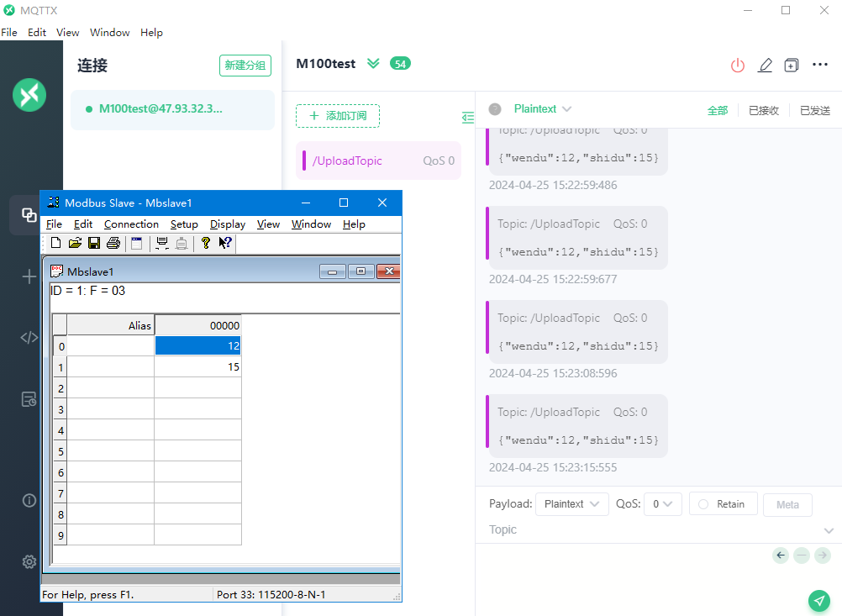Click the message timestamped 15:23:15:555
Viewport: 842px width, 616px height.
tap(577, 426)
